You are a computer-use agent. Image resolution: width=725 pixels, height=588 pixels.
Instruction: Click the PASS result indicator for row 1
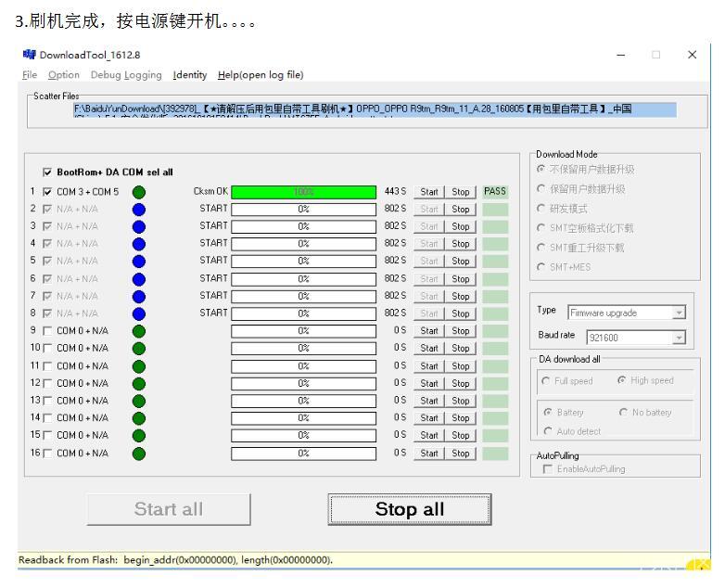pyautogui.click(x=495, y=192)
